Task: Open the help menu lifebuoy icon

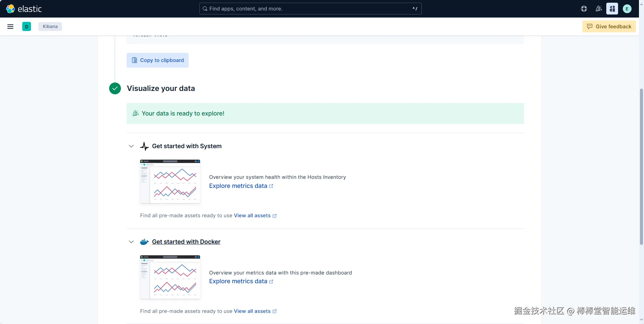Action: click(x=584, y=9)
